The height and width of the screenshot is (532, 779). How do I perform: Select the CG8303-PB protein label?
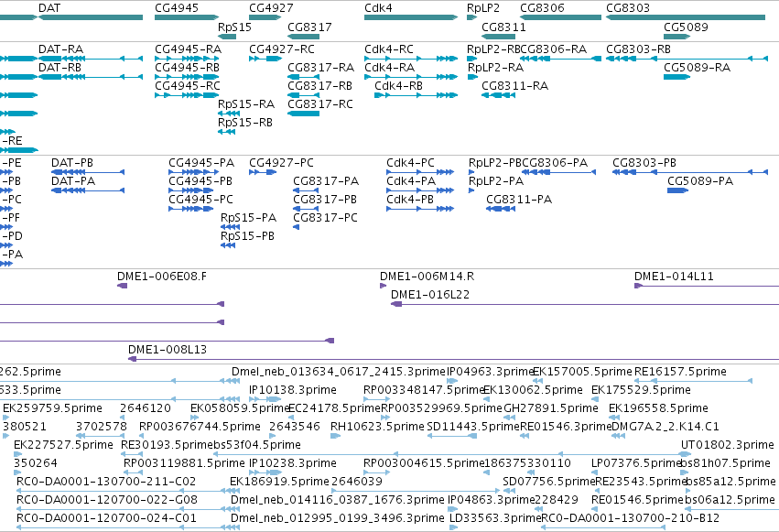[644, 163]
